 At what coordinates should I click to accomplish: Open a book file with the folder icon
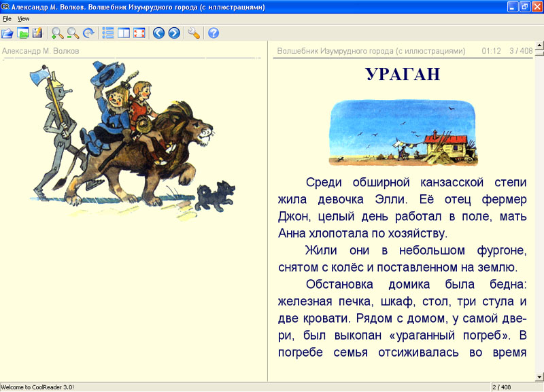pyautogui.click(x=7, y=33)
